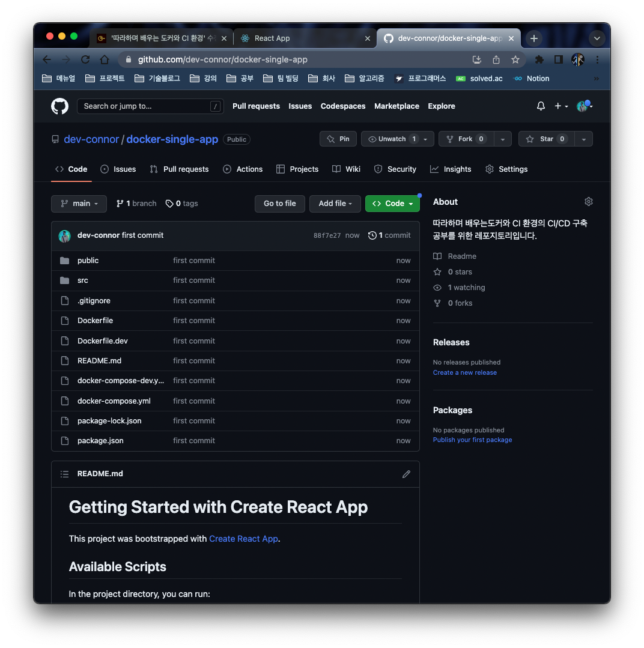
Task: Click the Search or jump to field
Action: 150,106
